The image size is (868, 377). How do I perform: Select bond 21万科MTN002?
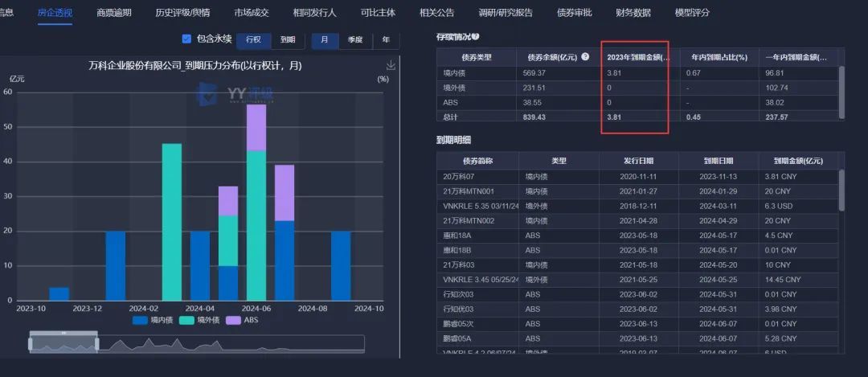tap(469, 221)
